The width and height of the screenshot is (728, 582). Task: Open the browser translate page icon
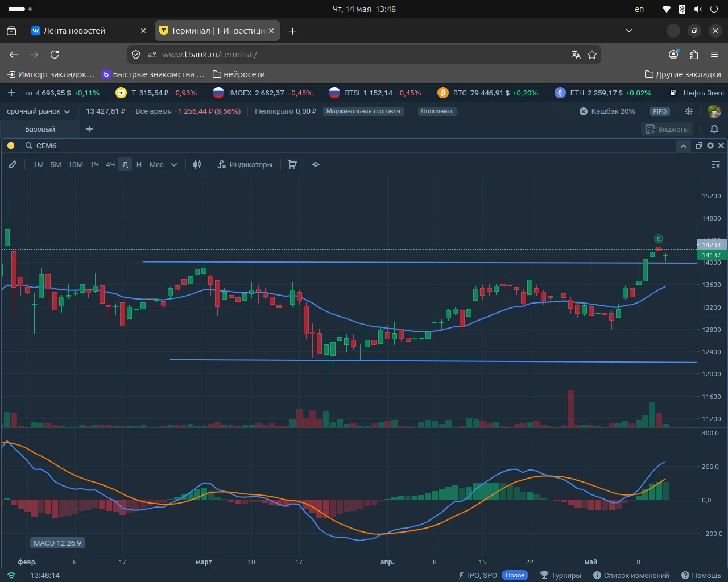pos(576,55)
